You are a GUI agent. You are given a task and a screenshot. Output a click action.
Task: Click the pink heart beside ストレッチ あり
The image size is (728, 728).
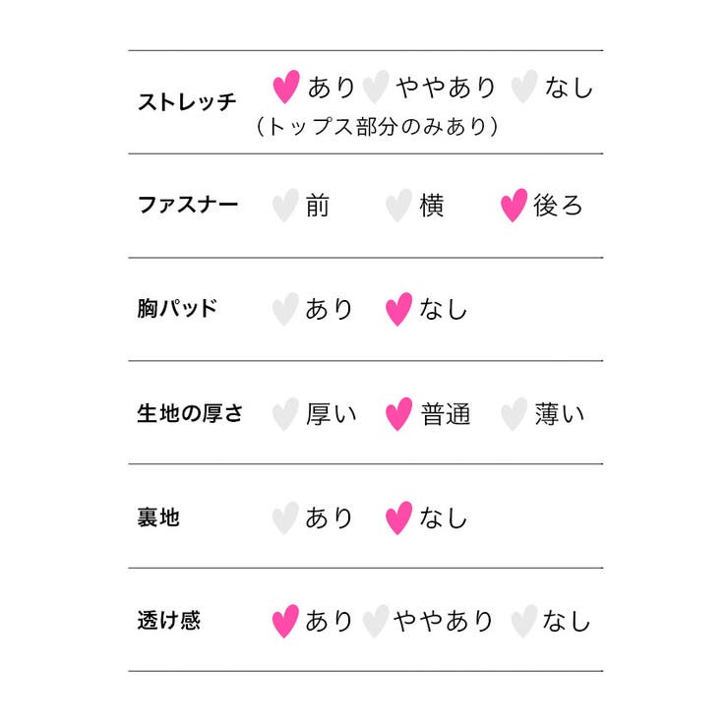point(286,87)
